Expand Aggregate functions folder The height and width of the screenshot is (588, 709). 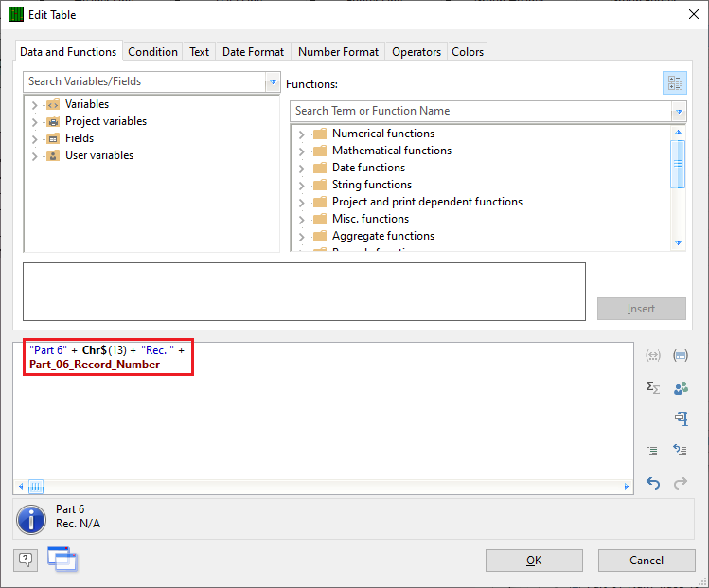[302, 237]
